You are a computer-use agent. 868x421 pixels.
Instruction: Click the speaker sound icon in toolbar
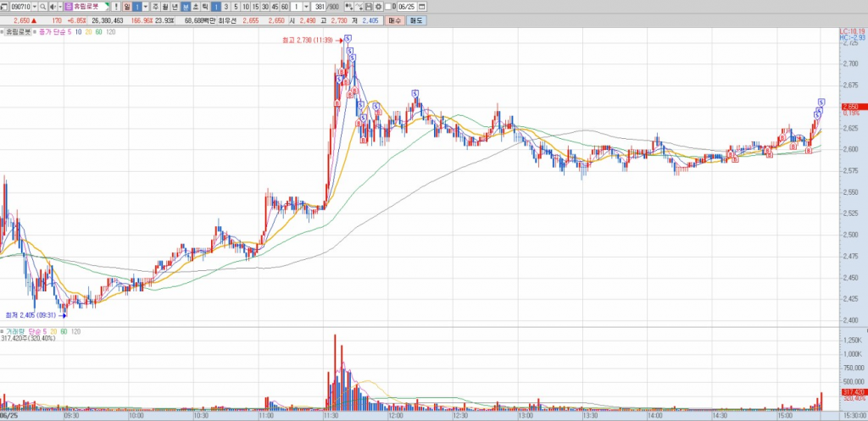pos(50,6)
